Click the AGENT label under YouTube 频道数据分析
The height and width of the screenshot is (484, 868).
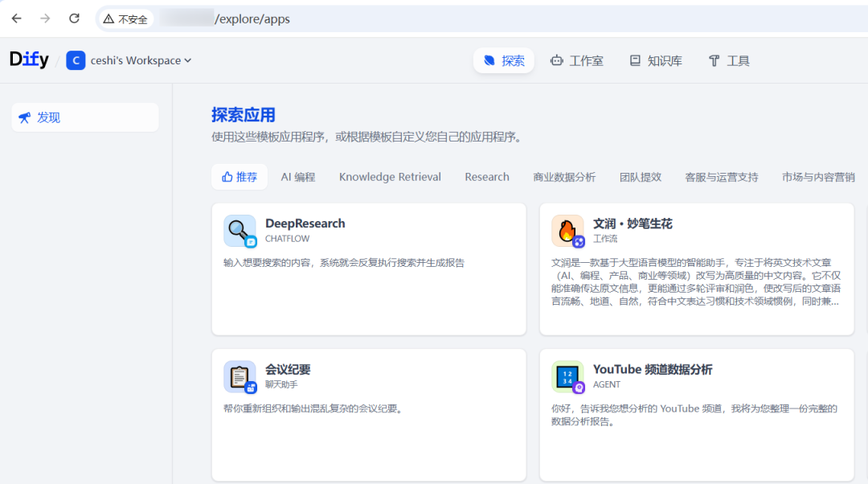tap(607, 384)
